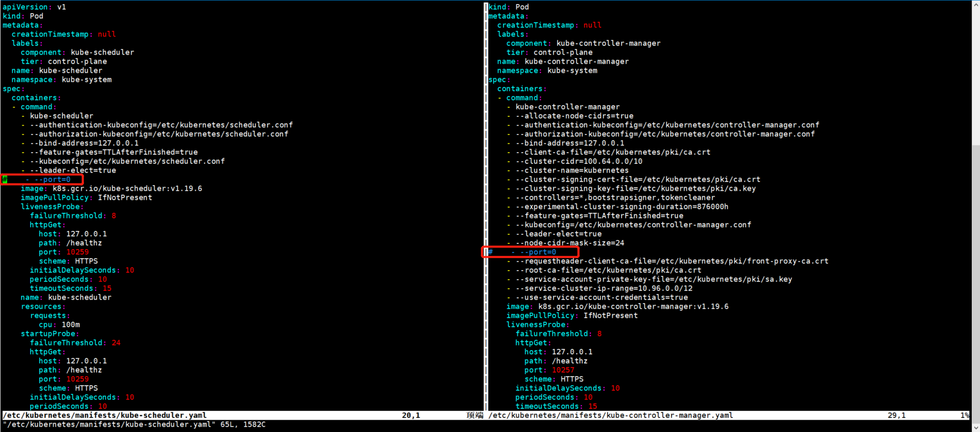Screen dimensions: 980x432
Task: Click '--kubeconfig=/etc/kubernetes/controller-manager.conf' line
Action: pyautogui.click(x=634, y=225)
